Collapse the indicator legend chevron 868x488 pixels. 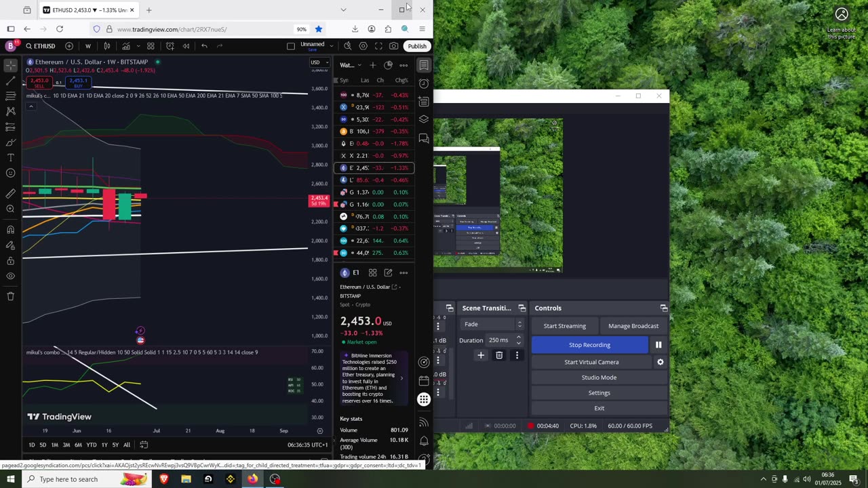(30, 106)
